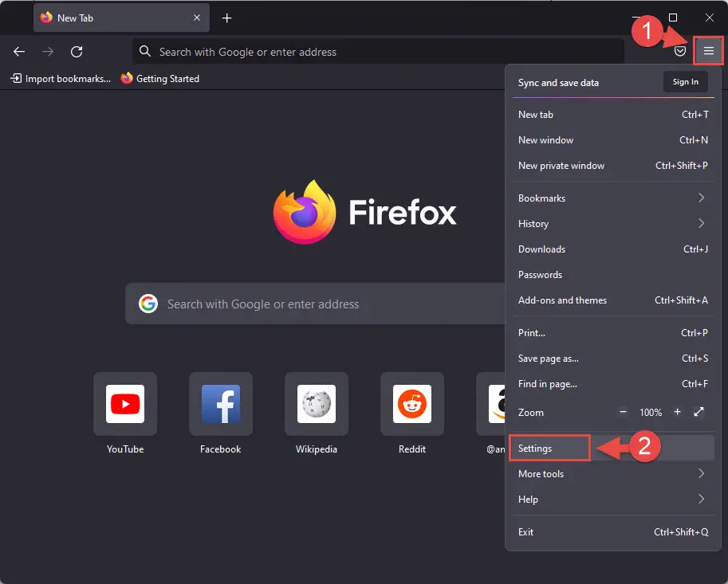
Task: Enter full screen via the zoom row arrow icon
Action: (x=698, y=412)
